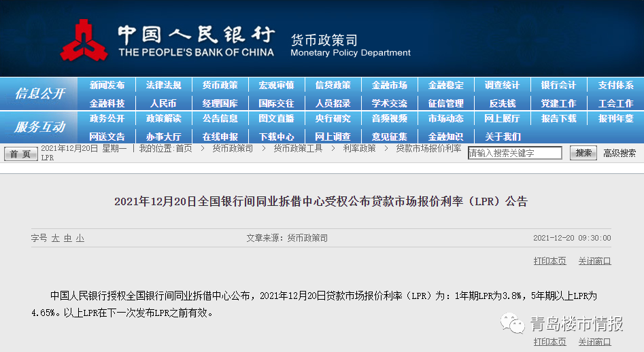Go to 反洗钱 section
The image size is (644, 352).
[x=503, y=103]
